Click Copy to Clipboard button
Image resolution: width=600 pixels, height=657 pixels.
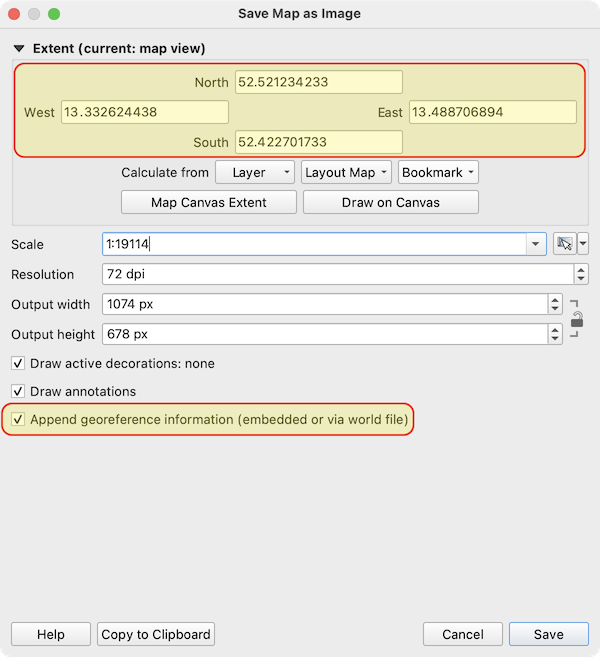click(156, 634)
